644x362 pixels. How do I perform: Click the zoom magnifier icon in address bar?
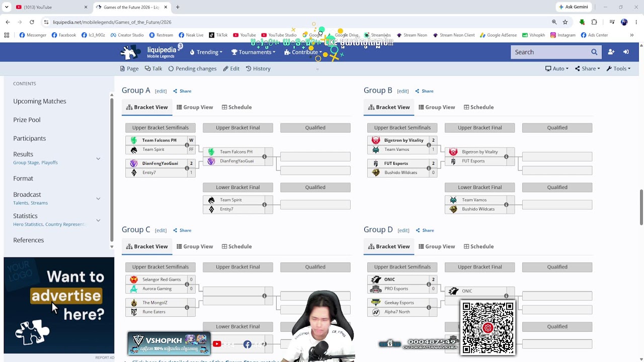(554, 22)
